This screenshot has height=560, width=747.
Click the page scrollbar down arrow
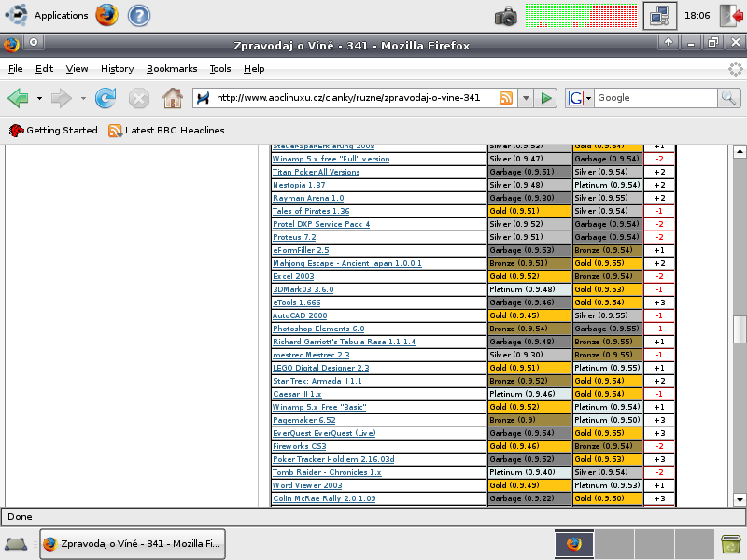click(x=740, y=500)
